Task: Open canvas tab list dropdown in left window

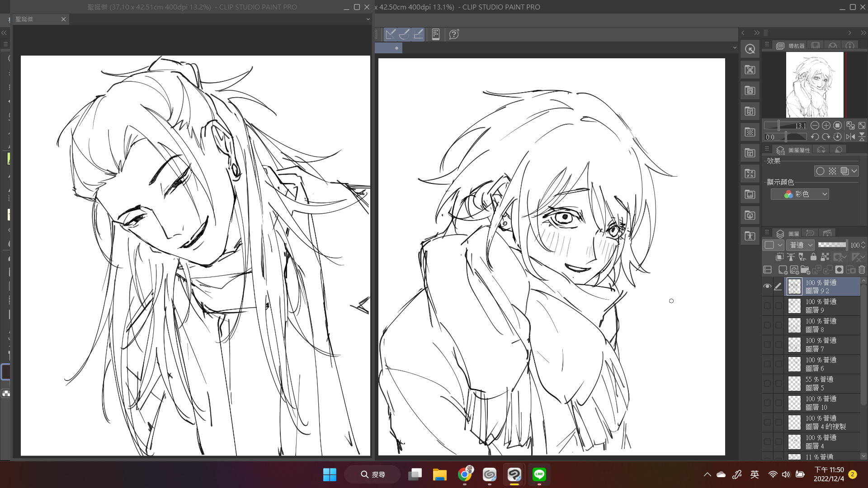Action: coord(368,19)
